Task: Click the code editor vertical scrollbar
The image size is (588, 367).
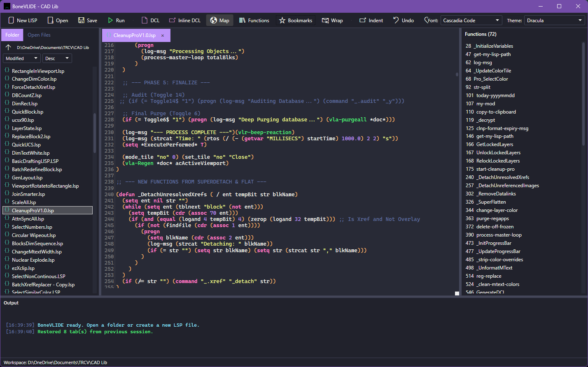Action: coord(457,74)
